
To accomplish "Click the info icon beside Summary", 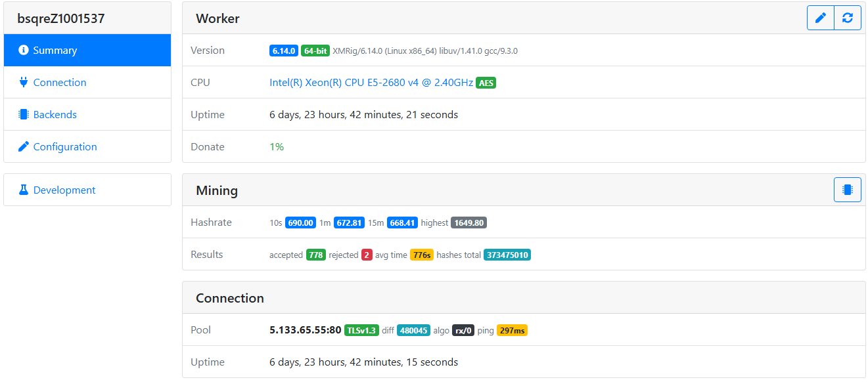I will tap(24, 50).
